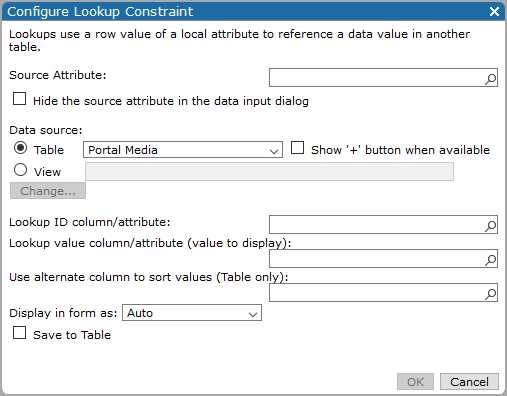Click the Lookup ID column search magnifier icon

click(x=490, y=226)
